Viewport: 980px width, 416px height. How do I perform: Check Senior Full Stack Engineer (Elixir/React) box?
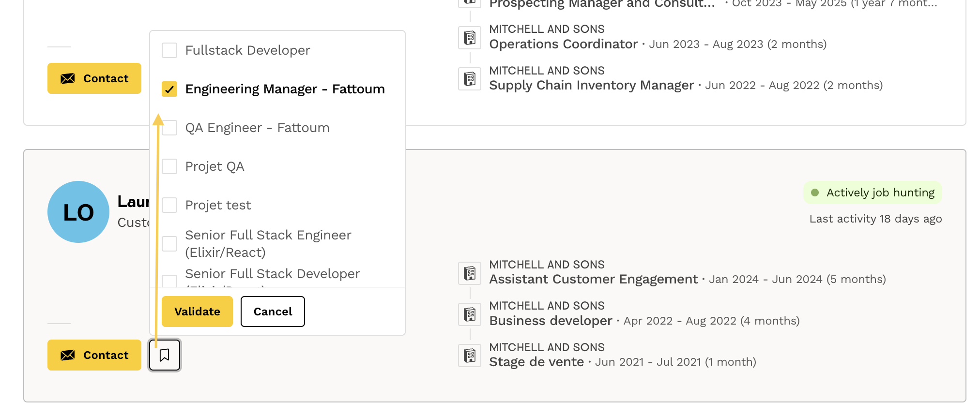[x=169, y=244]
